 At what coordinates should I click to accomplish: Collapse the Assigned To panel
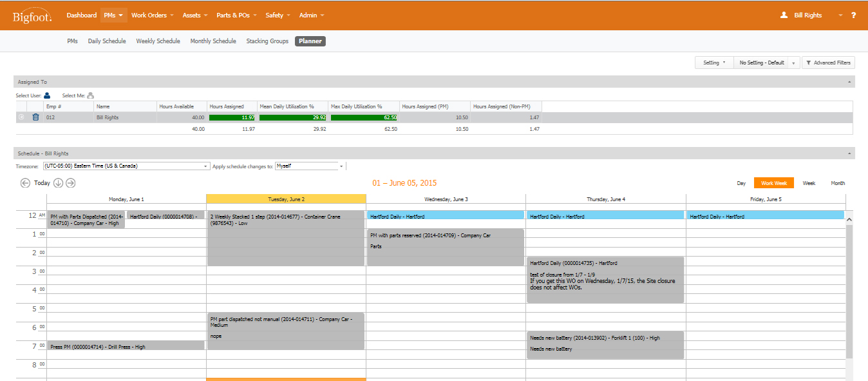click(x=850, y=83)
